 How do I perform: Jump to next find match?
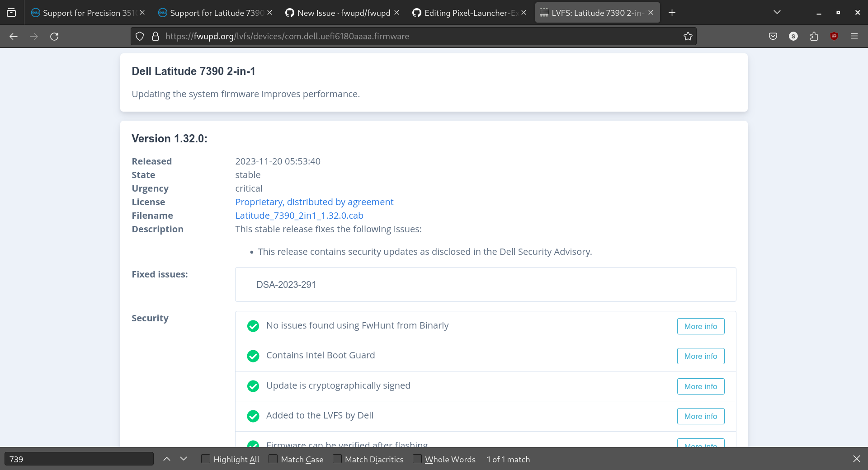pos(184,459)
